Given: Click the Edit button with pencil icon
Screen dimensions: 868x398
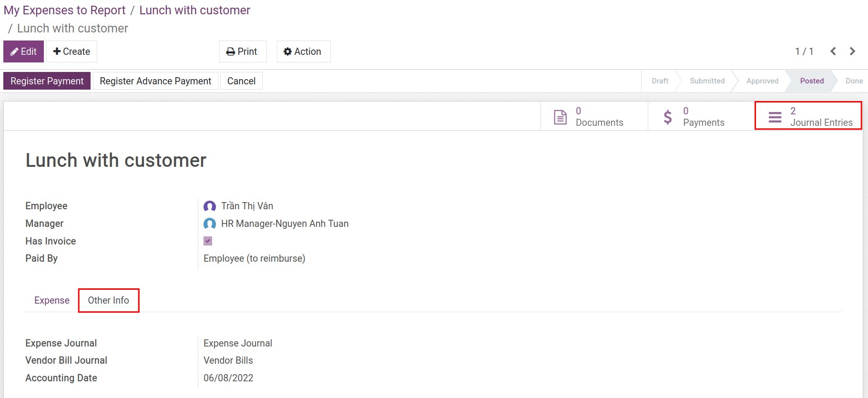Looking at the screenshot, I should tap(23, 51).
